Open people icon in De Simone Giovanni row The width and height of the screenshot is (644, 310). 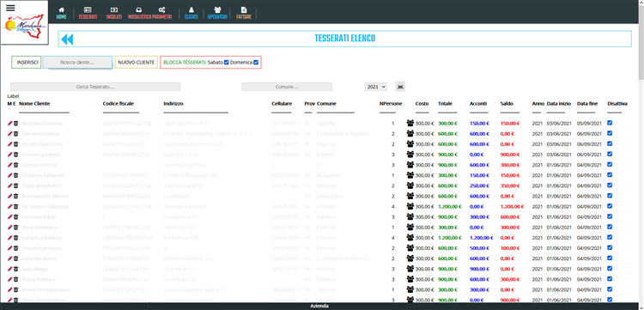tap(410, 206)
